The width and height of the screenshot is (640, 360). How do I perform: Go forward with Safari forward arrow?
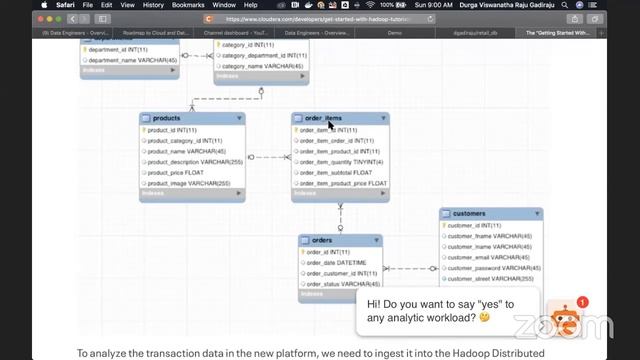(x=84, y=19)
